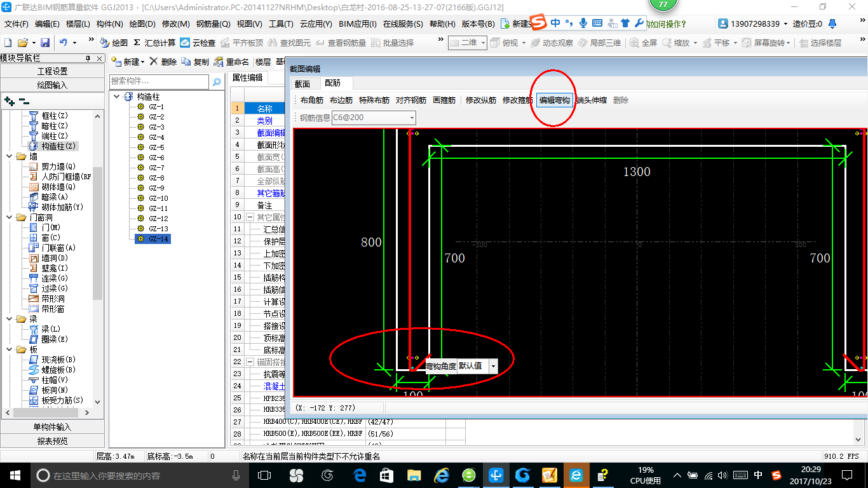Select 端头伸缩 tool

coord(592,100)
